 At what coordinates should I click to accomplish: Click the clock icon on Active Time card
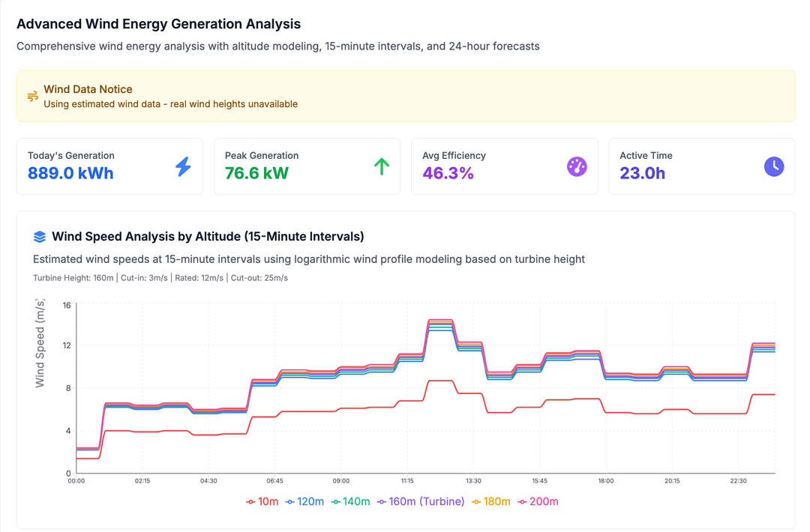point(774,166)
